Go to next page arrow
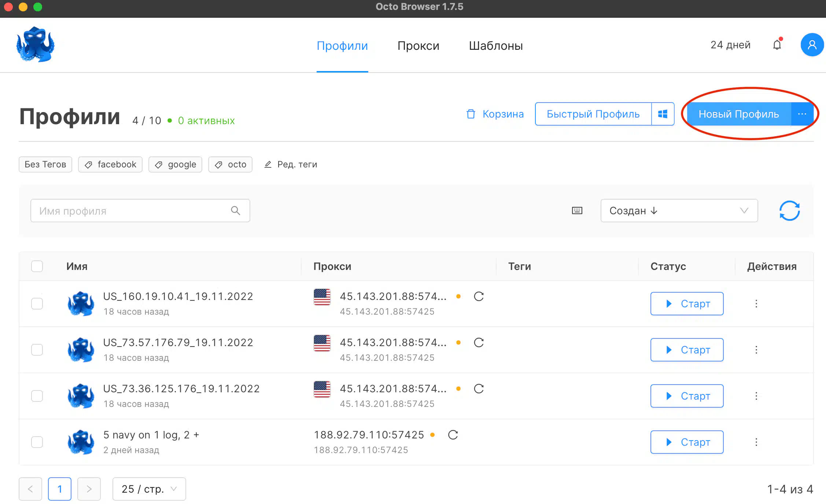Image resolution: width=826 pixels, height=504 pixels. 89,489
